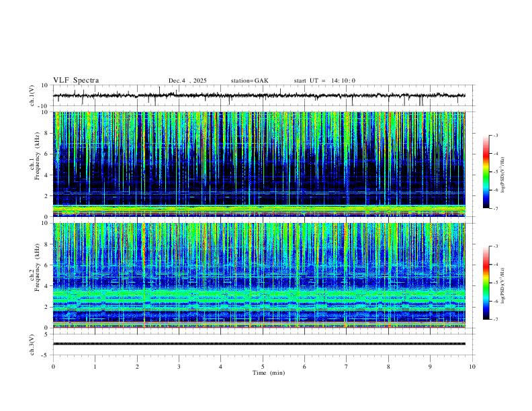Click the start UT 14:10:0 text
Viewport: 532px width, 411px height.
(x=324, y=81)
